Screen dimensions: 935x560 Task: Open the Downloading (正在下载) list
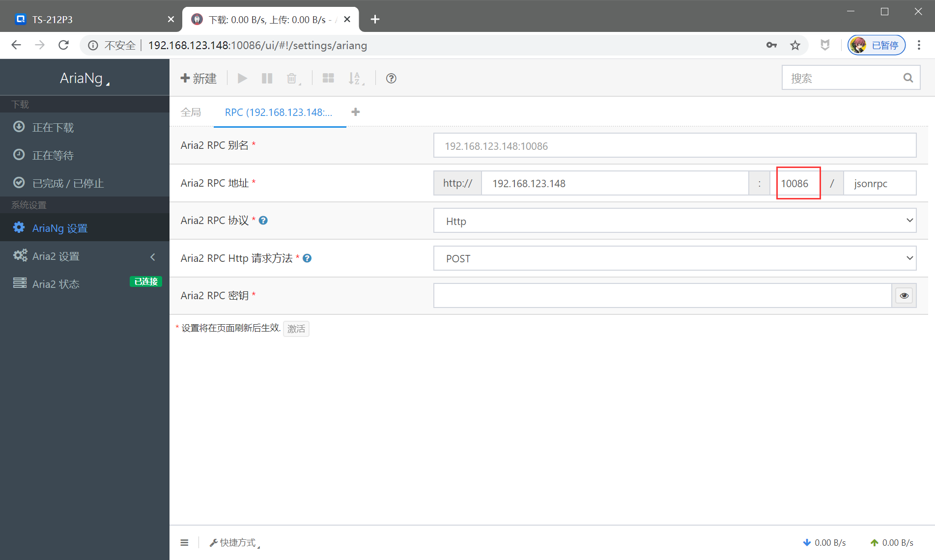point(85,127)
